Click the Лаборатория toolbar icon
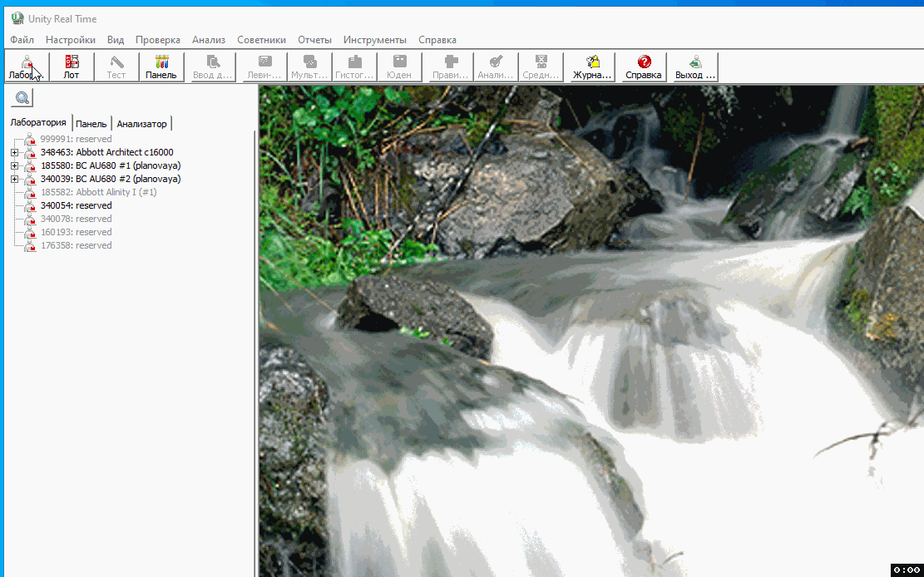Screen dimensions: 924x577 [27, 67]
